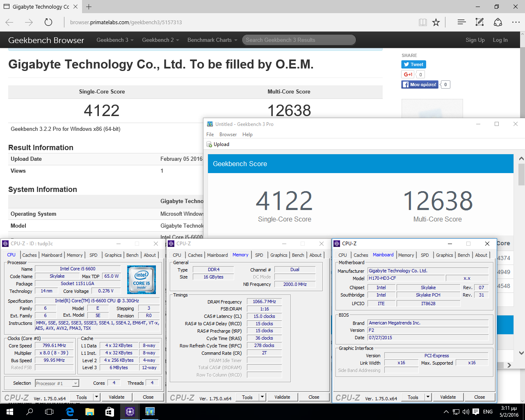Click the Edge forward navigation arrow

pyautogui.click(x=29, y=22)
